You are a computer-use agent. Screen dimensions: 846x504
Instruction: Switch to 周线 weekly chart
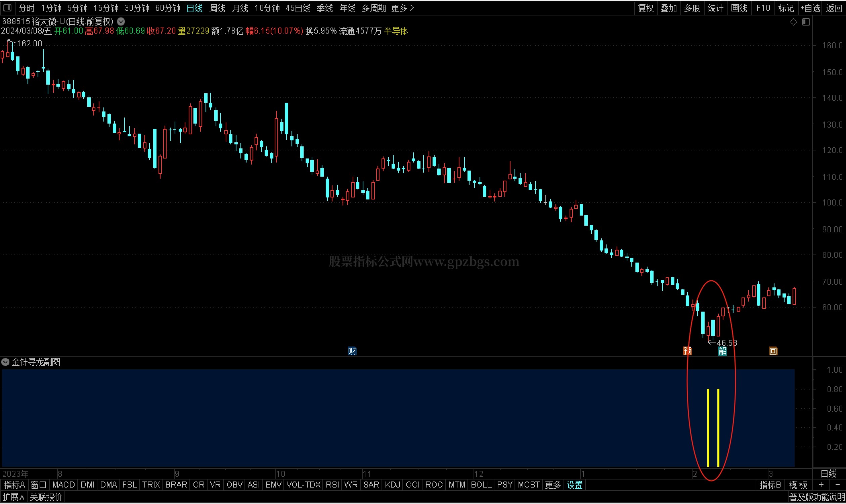click(x=217, y=8)
